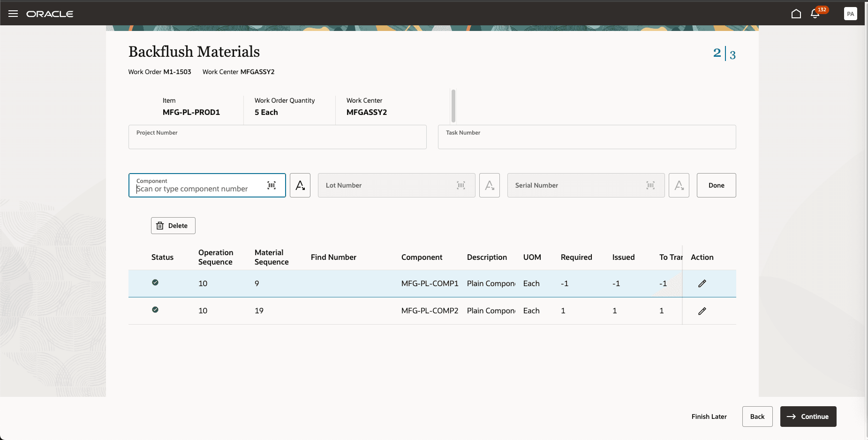Click the barcode scan icon in the Component field
Viewport: 868px width, 440px height.
[271, 185]
